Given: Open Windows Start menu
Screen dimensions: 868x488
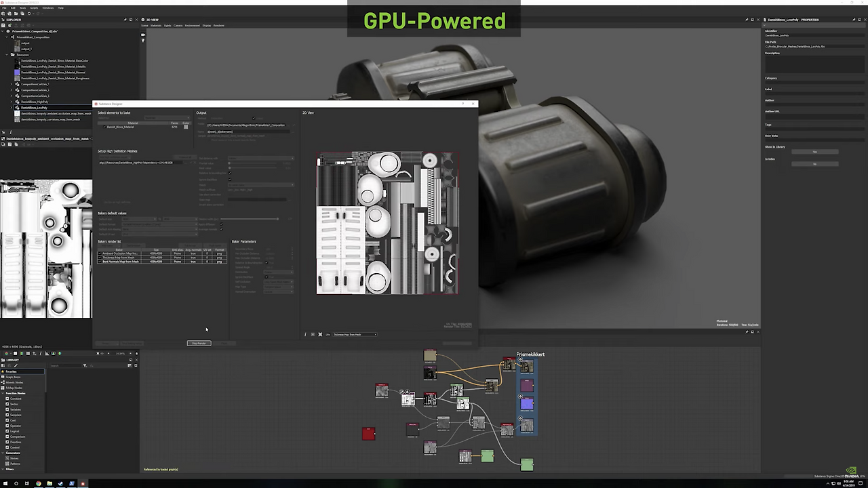Looking at the screenshot, I should point(5,483).
